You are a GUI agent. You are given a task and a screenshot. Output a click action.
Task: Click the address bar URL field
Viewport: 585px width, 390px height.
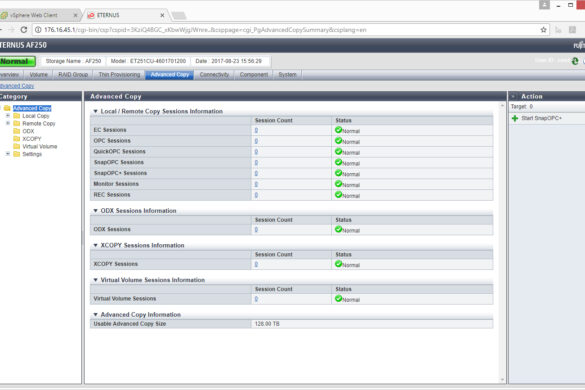point(291,30)
